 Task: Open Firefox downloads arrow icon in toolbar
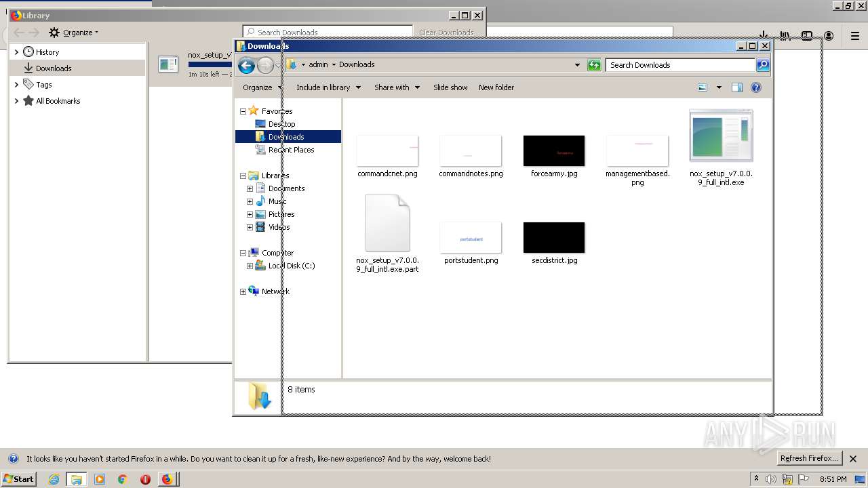[764, 36]
